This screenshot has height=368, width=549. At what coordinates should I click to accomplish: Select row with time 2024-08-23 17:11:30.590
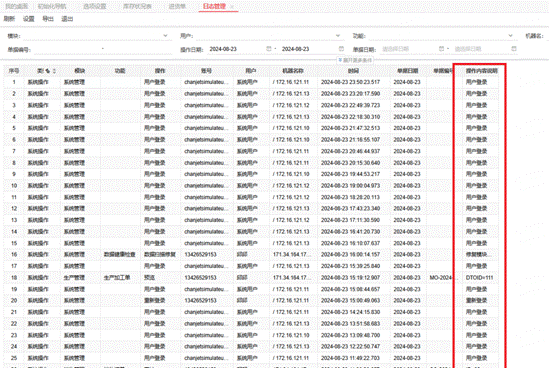[251, 220]
